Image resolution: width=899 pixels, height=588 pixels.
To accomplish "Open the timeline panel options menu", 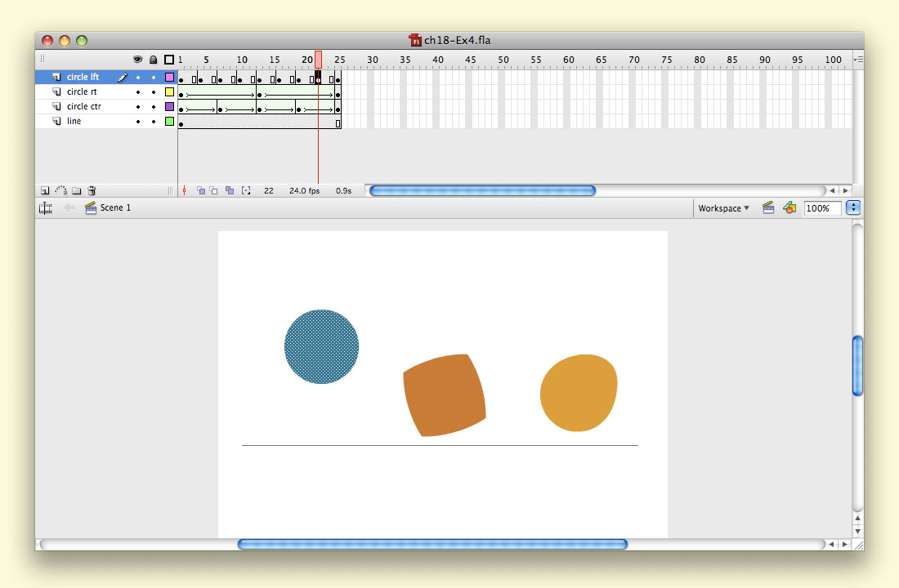I will coord(857,60).
